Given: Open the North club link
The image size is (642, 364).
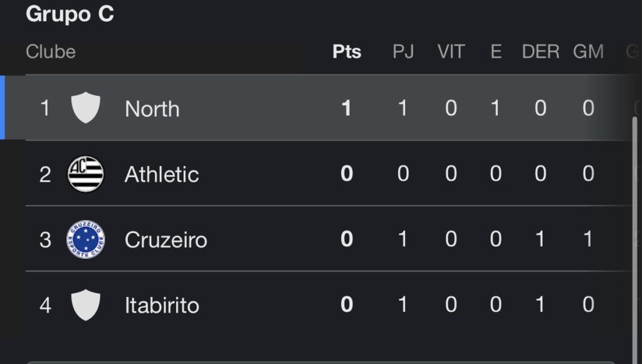Looking at the screenshot, I should click(152, 109).
